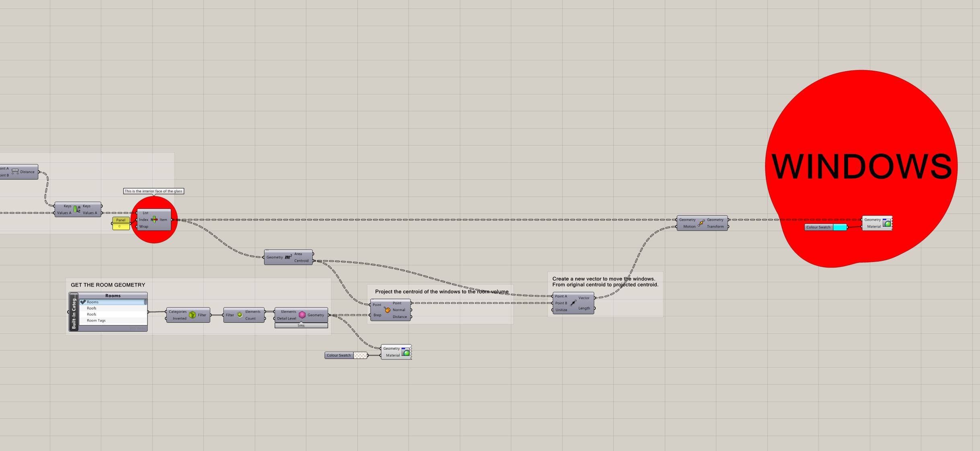Select the green cube Category Filter icon
This screenshot has height=451, width=980.
click(192, 315)
